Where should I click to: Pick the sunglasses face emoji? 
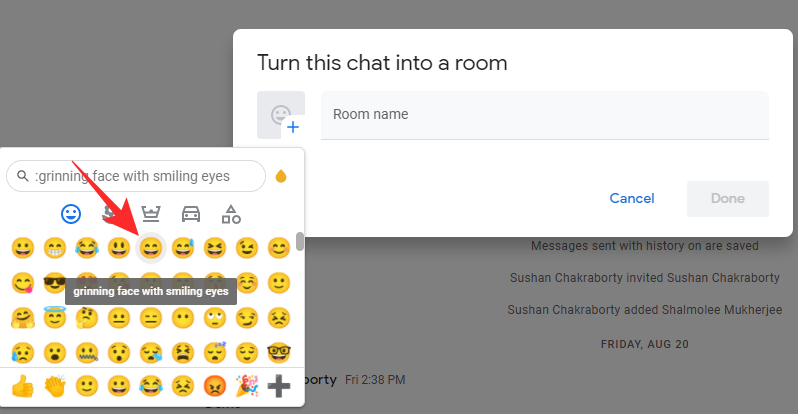click(x=53, y=283)
